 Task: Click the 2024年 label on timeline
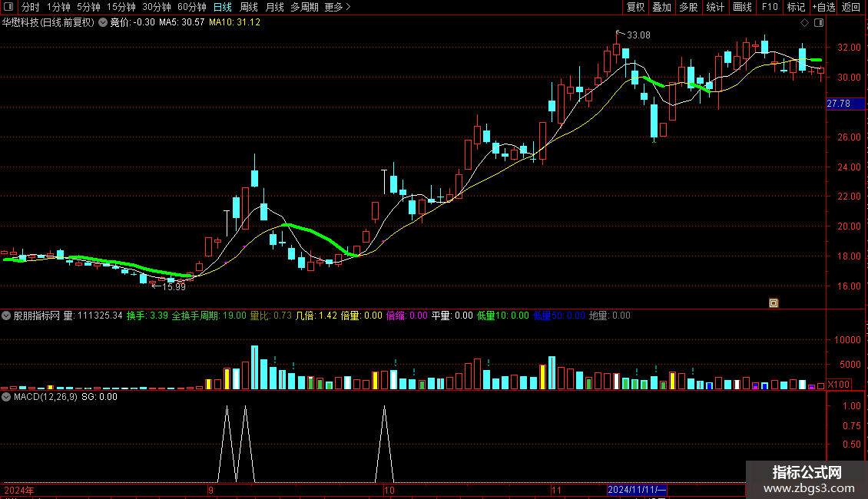[x=19, y=491]
